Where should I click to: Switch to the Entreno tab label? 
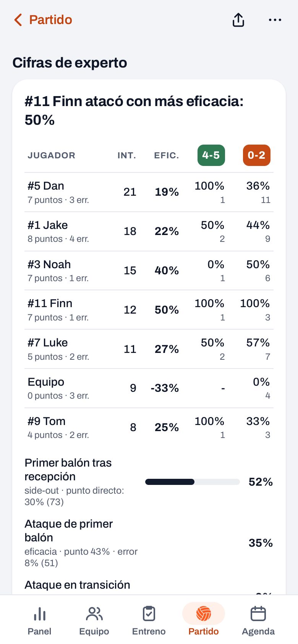pyautogui.click(x=149, y=631)
